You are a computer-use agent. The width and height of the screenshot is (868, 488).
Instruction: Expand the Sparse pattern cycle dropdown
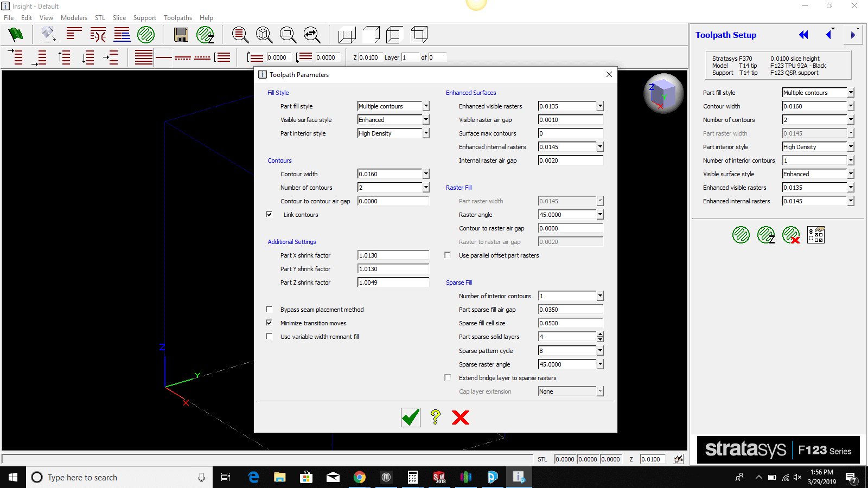(x=600, y=351)
